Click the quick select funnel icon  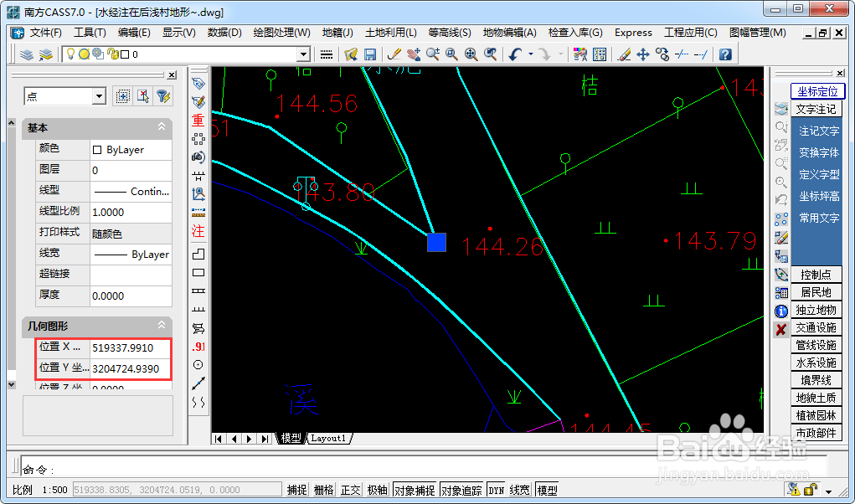162,96
